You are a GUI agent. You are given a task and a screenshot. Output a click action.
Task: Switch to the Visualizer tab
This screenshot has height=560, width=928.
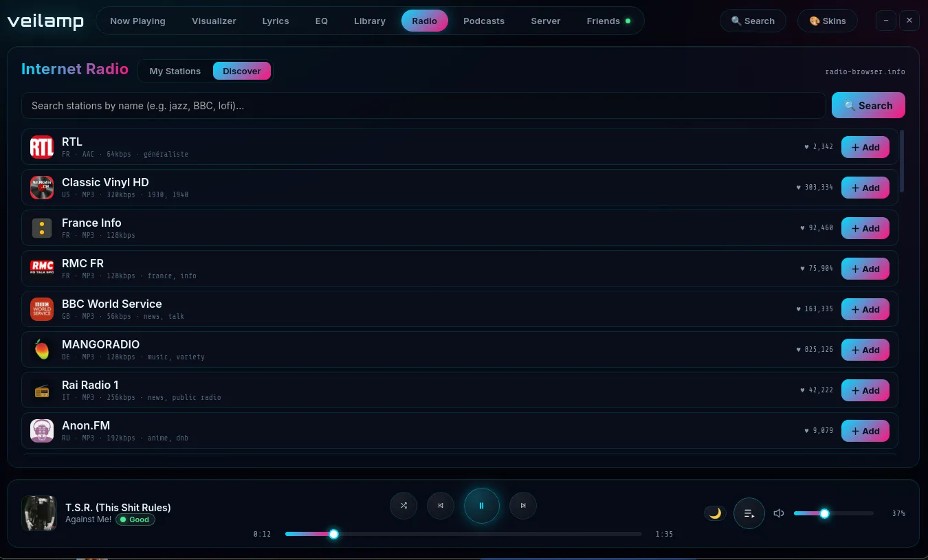pos(214,21)
